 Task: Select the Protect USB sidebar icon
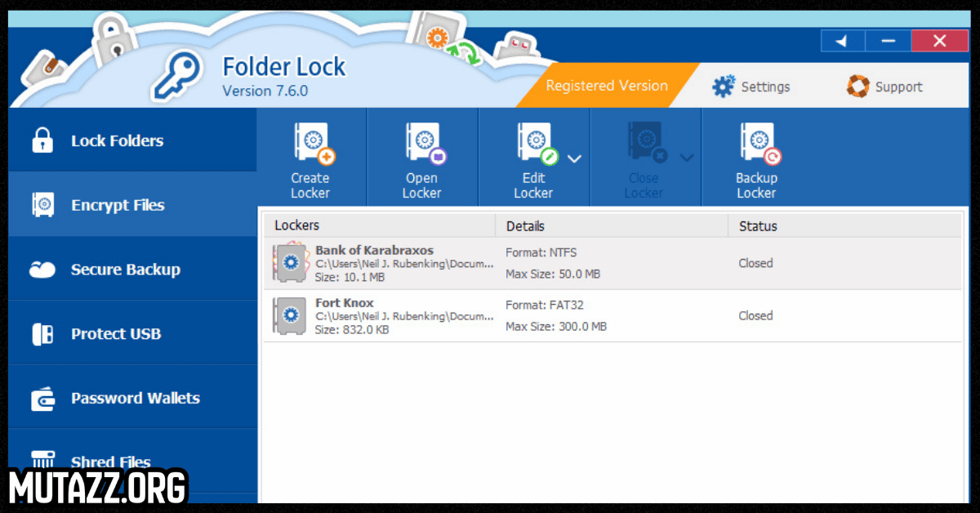[x=42, y=333]
